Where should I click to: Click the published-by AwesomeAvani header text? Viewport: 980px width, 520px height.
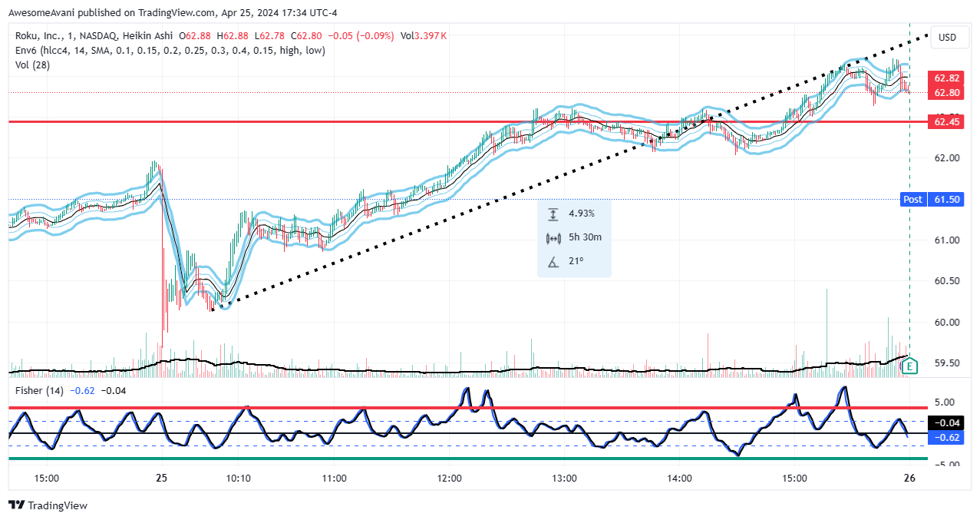point(172,13)
